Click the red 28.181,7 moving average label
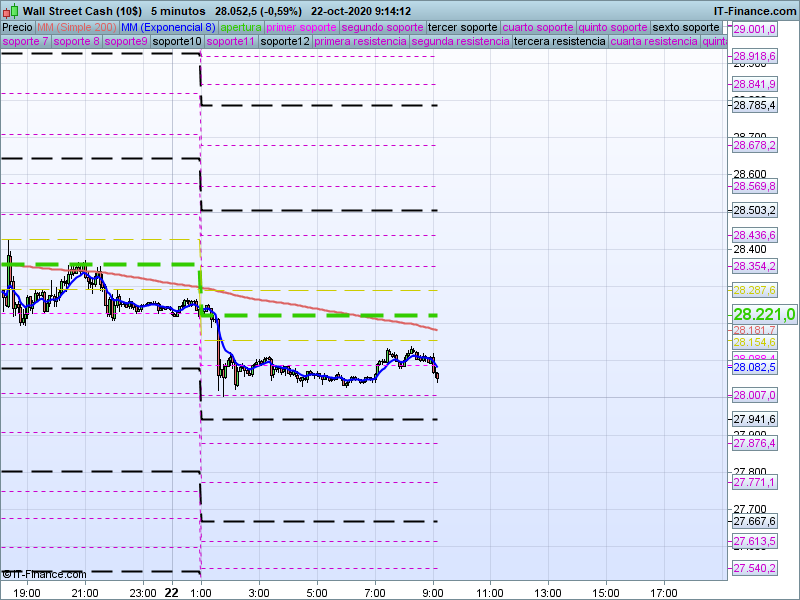Viewport: 800px width, 600px height. (755, 330)
